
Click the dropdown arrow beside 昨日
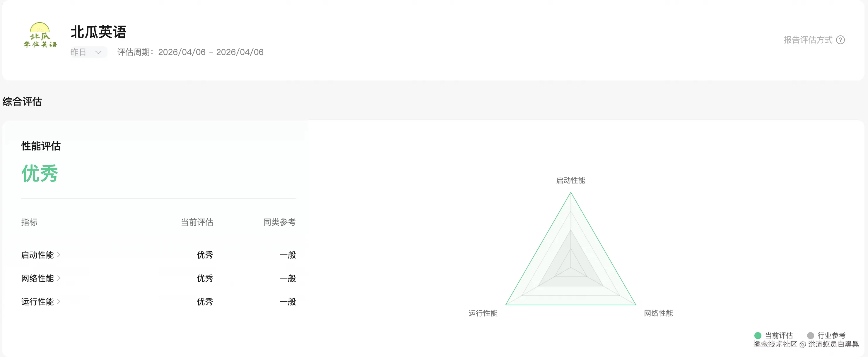[x=98, y=53]
